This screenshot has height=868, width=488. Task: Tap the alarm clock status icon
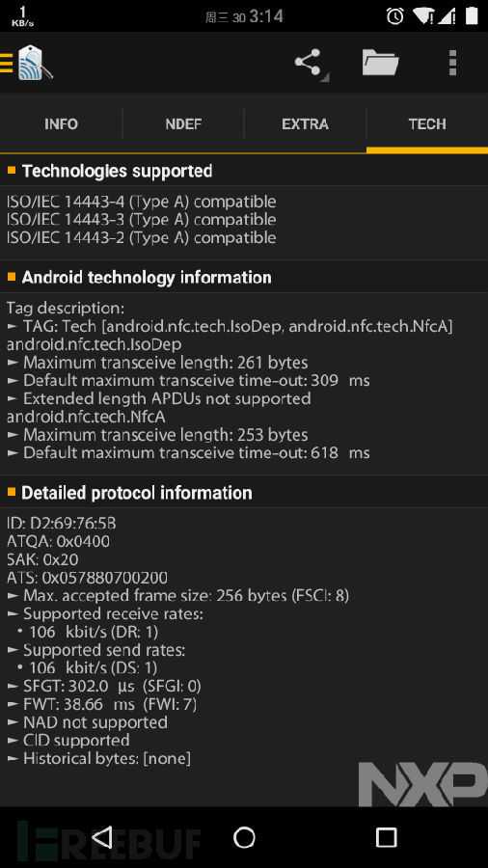pyautogui.click(x=394, y=16)
